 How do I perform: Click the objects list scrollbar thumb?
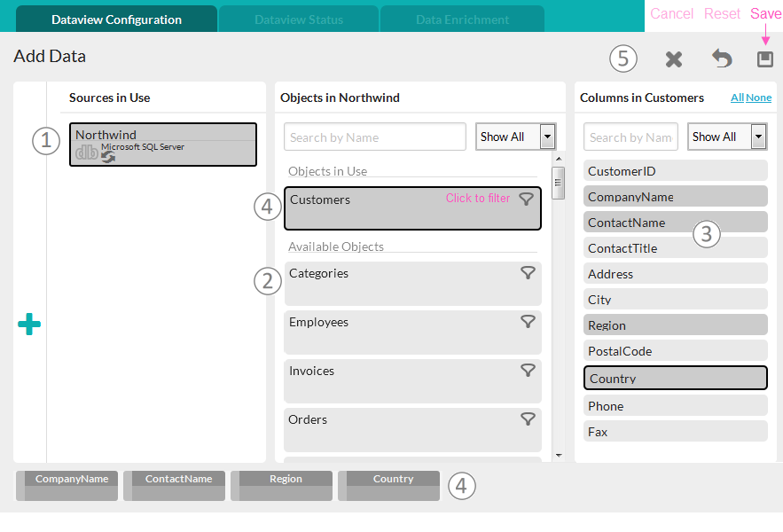[559, 184]
